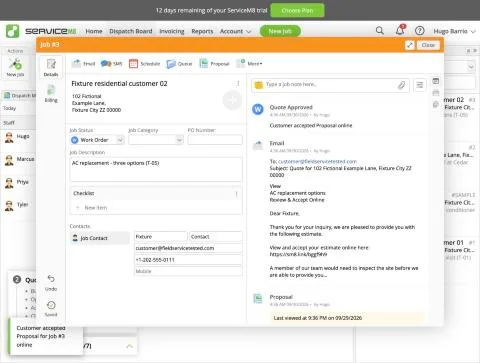
Task: Open the search magnifier icon
Action: (379, 31)
